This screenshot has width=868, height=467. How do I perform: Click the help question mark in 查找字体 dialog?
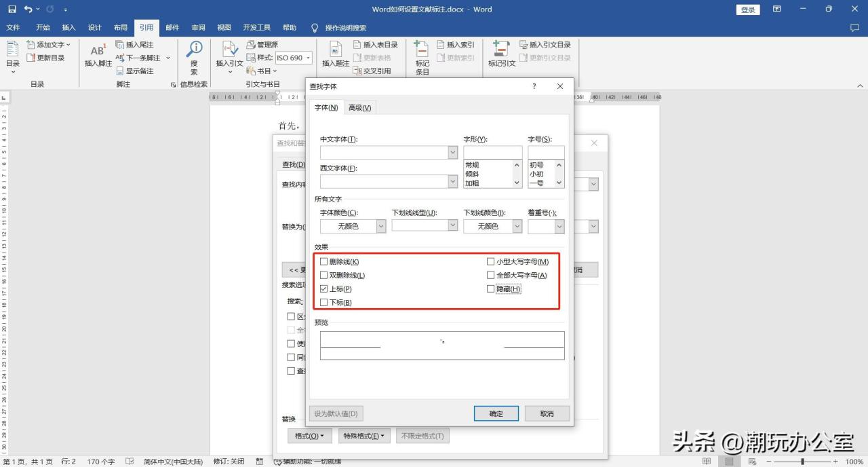(x=534, y=86)
